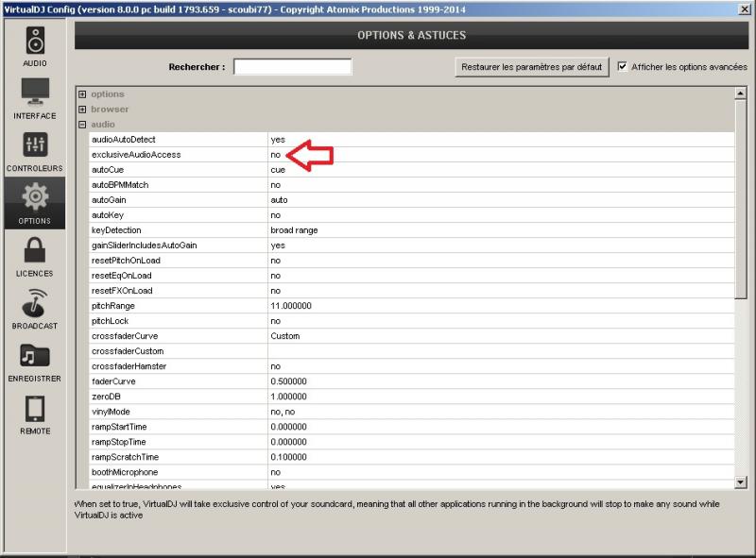Viewport: 756px width, 558px height.
Task: Click zeroDB value 1.000000
Action: point(288,397)
